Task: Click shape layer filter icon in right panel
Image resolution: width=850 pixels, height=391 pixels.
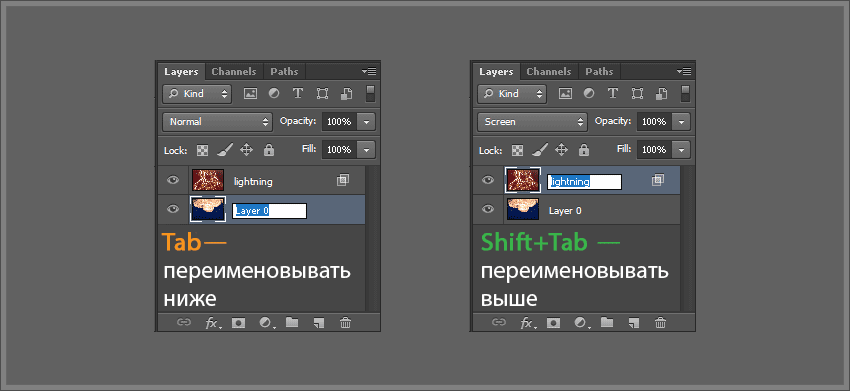Action: (x=638, y=93)
